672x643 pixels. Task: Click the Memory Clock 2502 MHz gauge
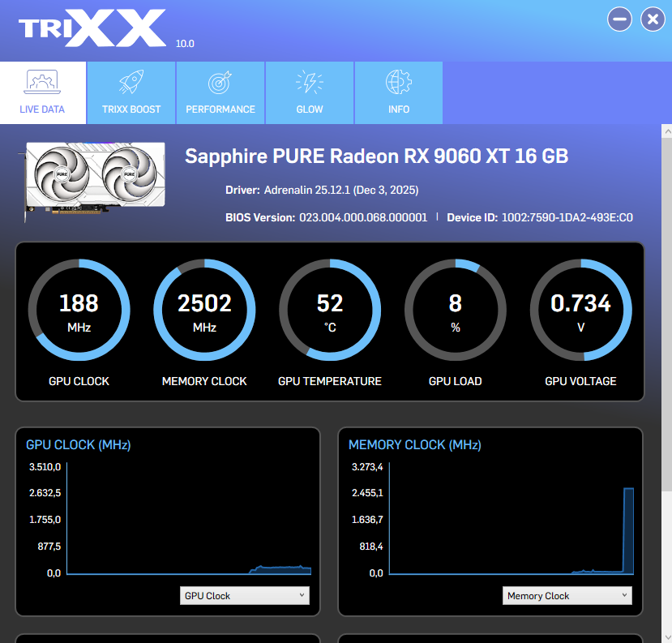coord(204,310)
